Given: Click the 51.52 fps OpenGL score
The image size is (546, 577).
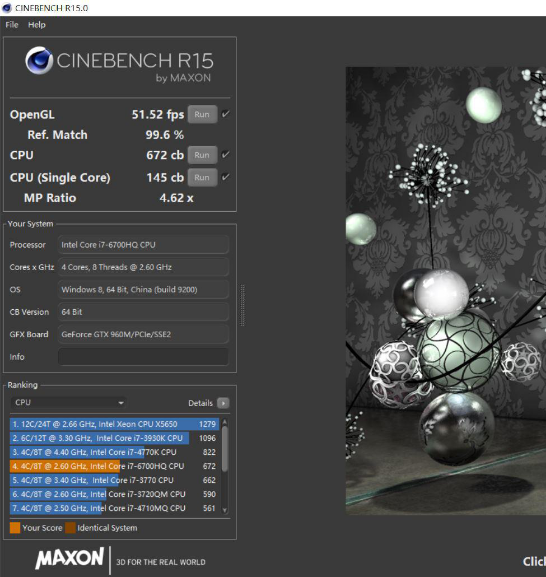Looking at the screenshot, I should click(x=158, y=114).
